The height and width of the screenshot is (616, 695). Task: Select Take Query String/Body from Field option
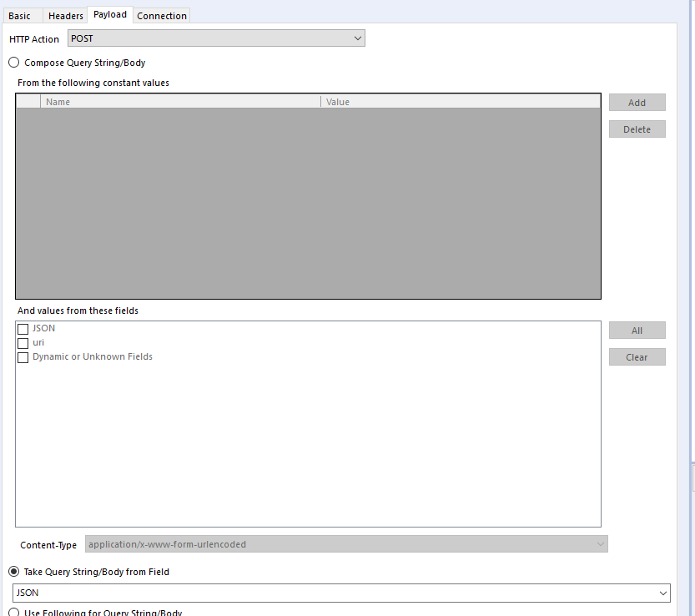[x=13, y=572]
